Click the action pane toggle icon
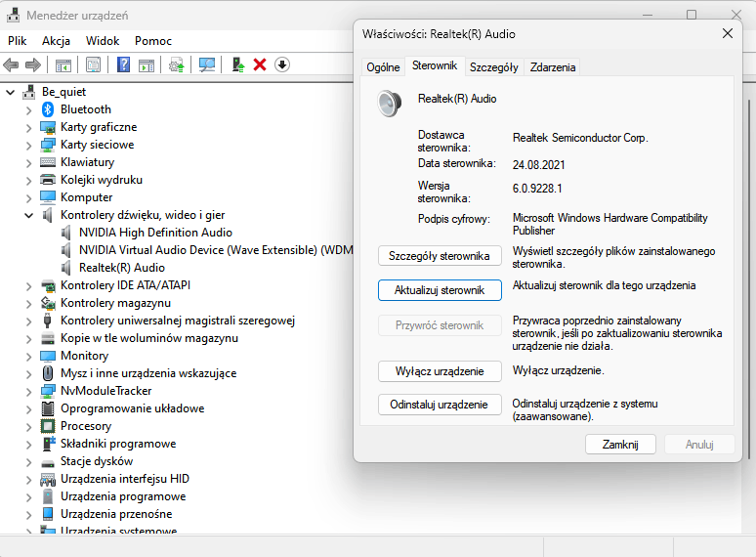Screen dimensions: 756x557 point(147,64)
